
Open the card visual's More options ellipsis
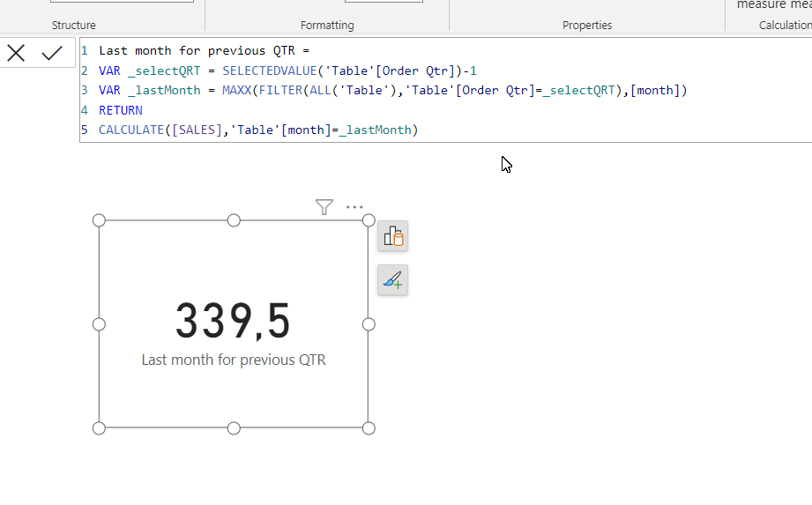tap(354, 207)
